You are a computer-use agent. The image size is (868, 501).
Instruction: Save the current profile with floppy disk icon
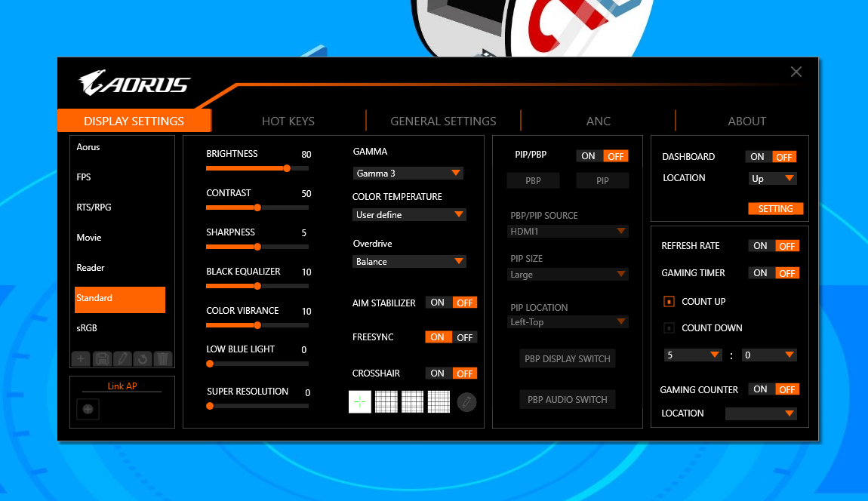pyautogui.click(x=102, y=358)
